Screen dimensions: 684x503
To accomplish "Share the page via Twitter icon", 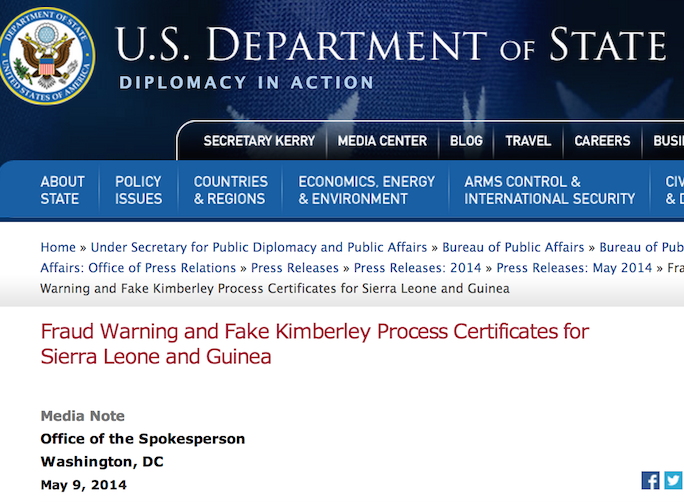I will click(673, 480).
